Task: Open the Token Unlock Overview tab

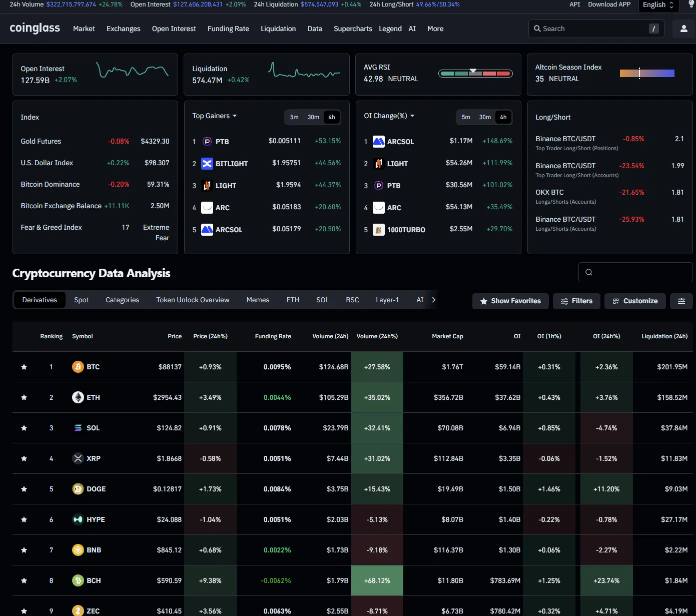Action: (x=193, y=300)
